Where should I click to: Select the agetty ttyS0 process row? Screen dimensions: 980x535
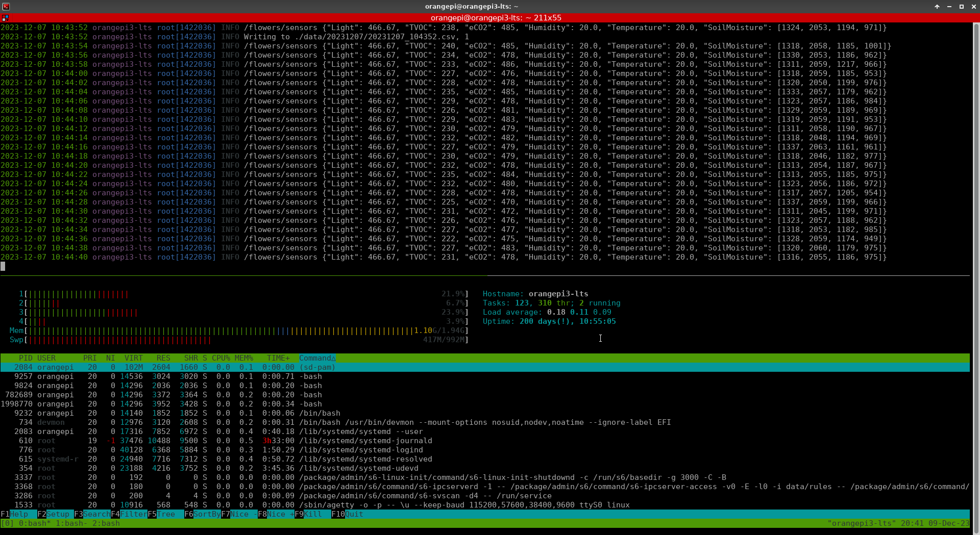[x=485, y=505]
